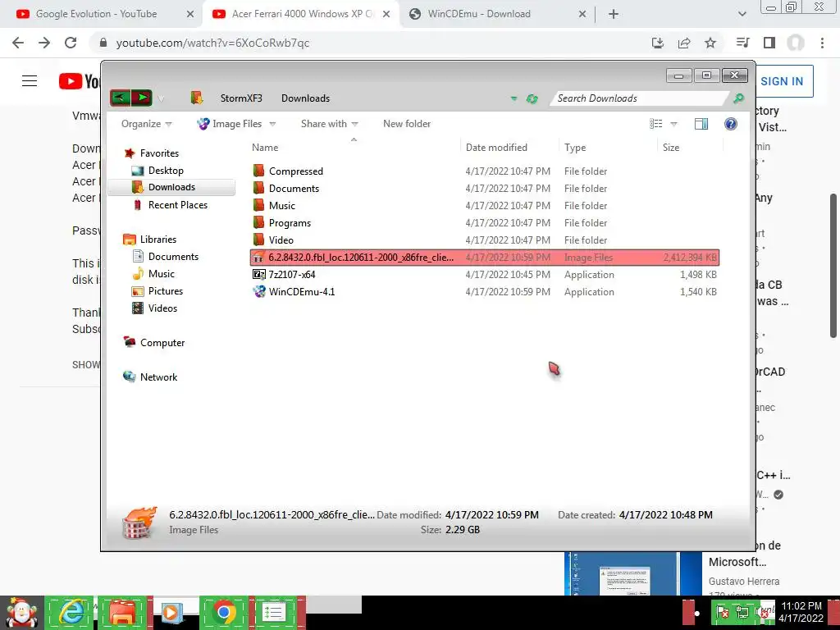Screen dimensions: 840x630
Task: Select the Video folder
Action: pyautogui.click(x=281, y=240)
